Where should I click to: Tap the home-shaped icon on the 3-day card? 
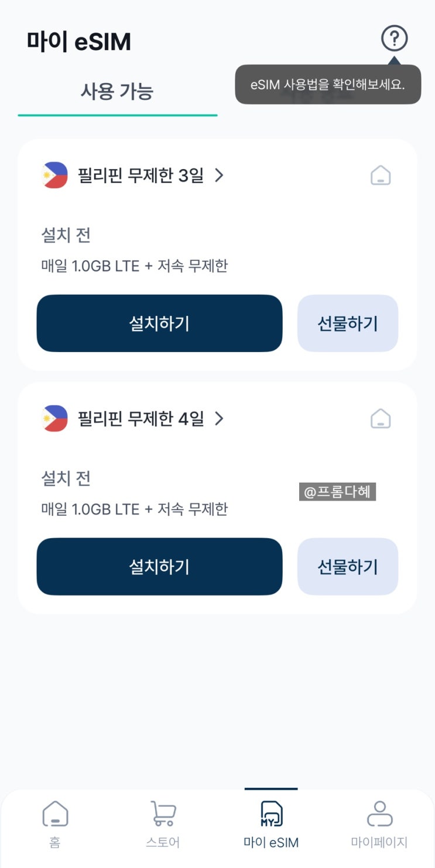coord(381,175)
